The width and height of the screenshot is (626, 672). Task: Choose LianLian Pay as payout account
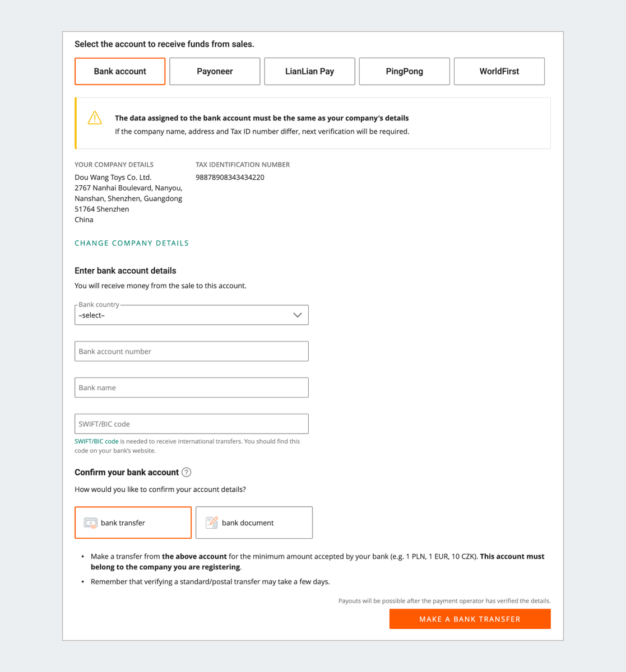309,71
